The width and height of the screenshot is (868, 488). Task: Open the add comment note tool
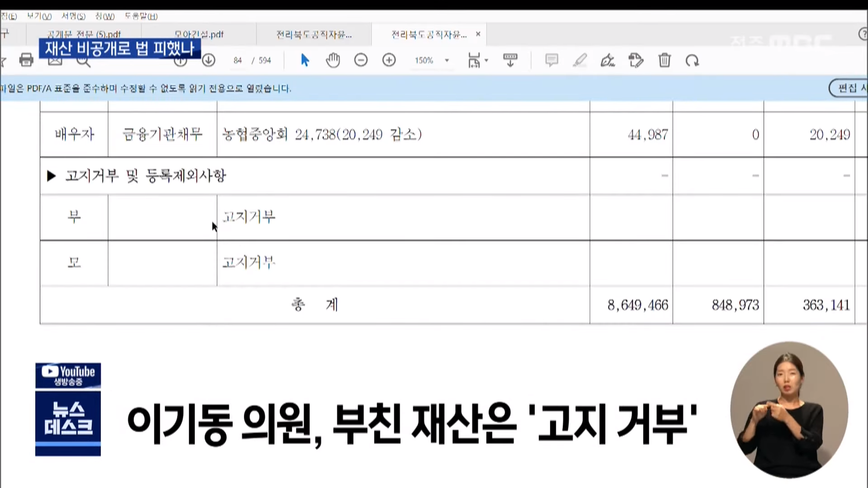[x=552, y=60]
